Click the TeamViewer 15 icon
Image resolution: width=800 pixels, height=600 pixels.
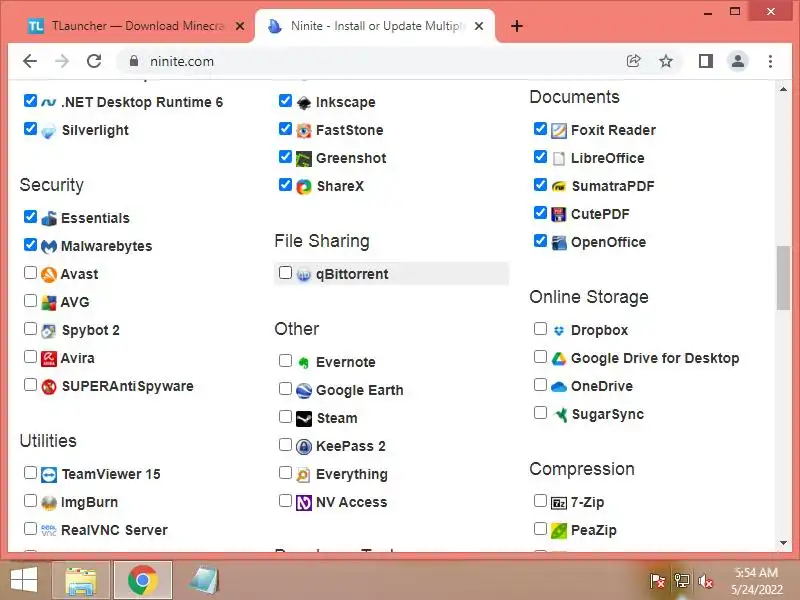point(49,474)
